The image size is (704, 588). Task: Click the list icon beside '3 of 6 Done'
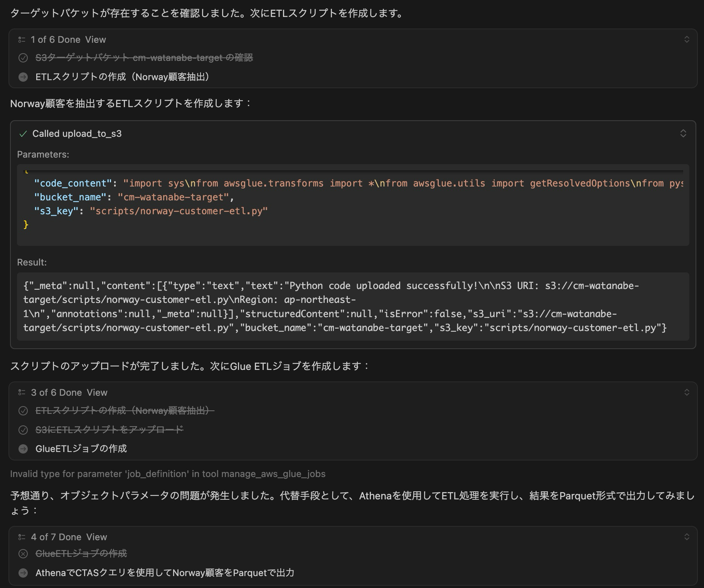22,393
